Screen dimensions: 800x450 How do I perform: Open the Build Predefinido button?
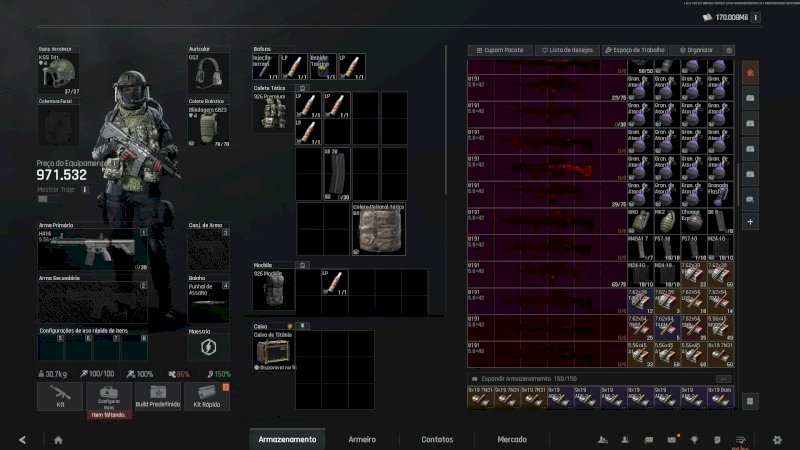pyautogui.click(x=158, y=396)
